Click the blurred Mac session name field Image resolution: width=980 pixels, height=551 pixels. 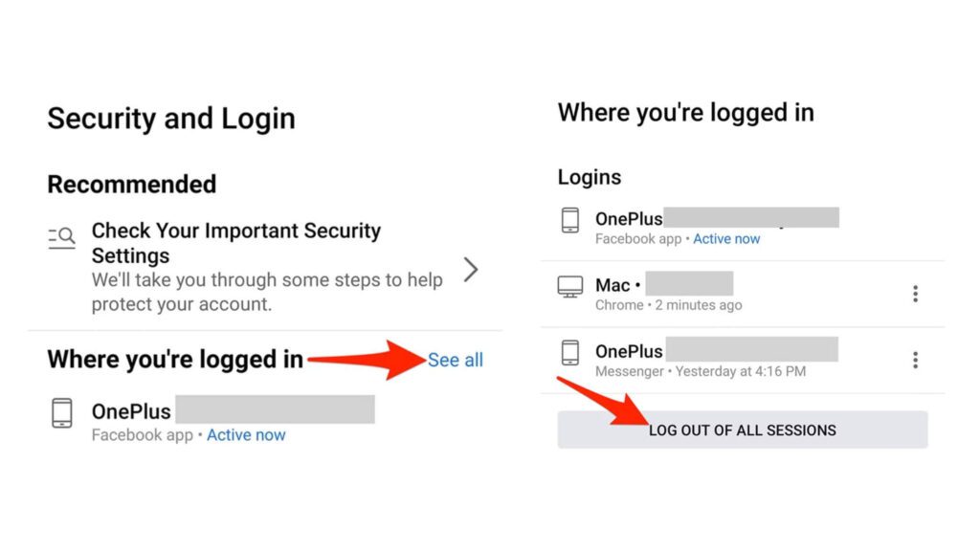(x=691, y=284)
